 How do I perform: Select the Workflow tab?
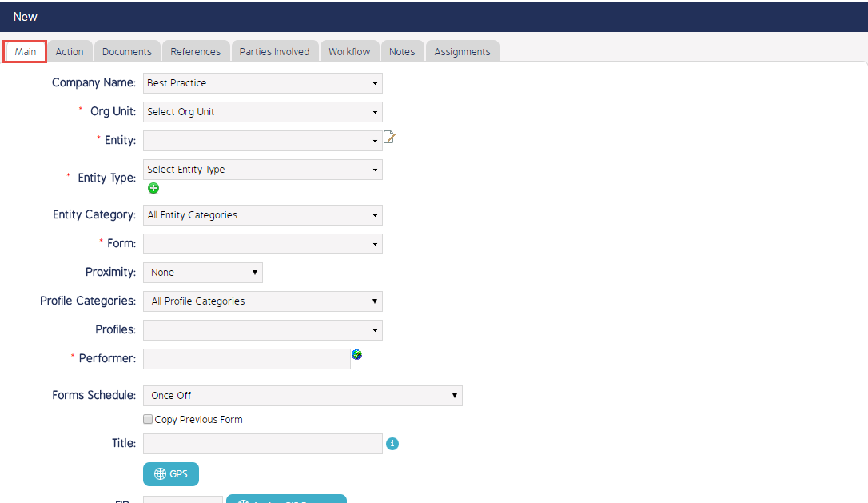click(x=349, y=51)
